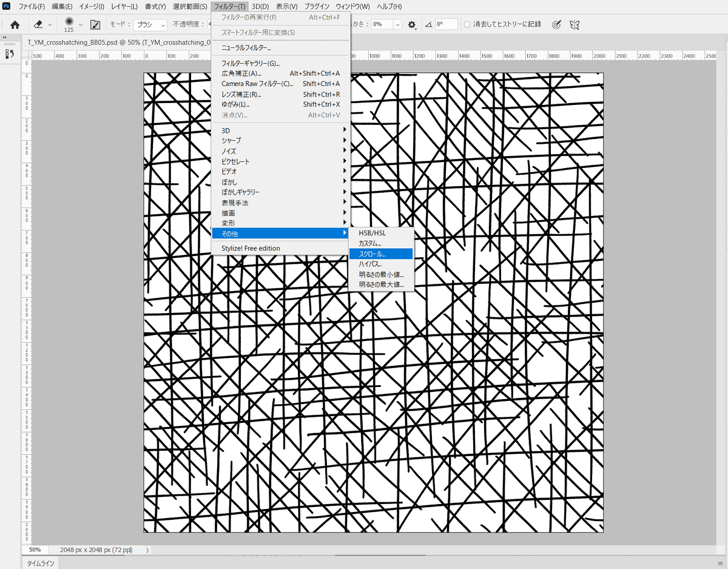Expand the ぼかしギャラリー submenu

pyautogui.click(x=281, y=192)
